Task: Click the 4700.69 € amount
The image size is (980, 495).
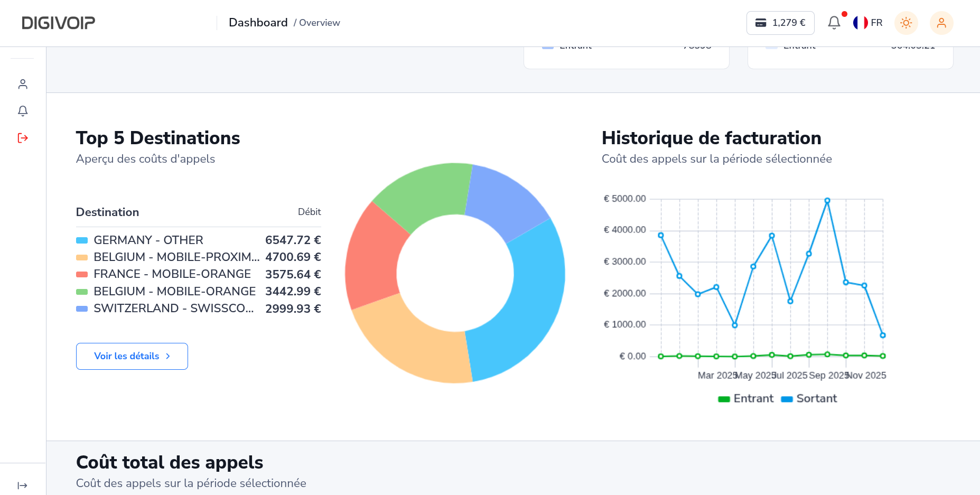Action: coord(293,257)
